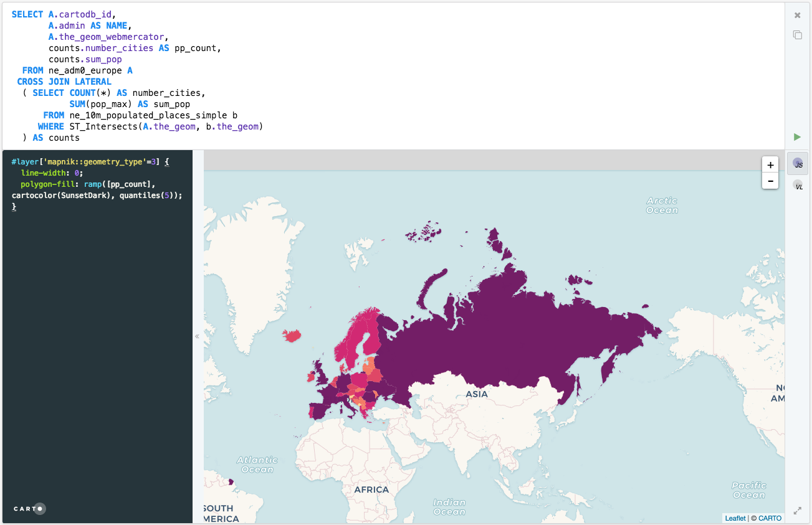Image resolution: width=812 pixels, height=525 pixels.
Task: Click the 'ASIA' label on map
Action: coord(477,394)
